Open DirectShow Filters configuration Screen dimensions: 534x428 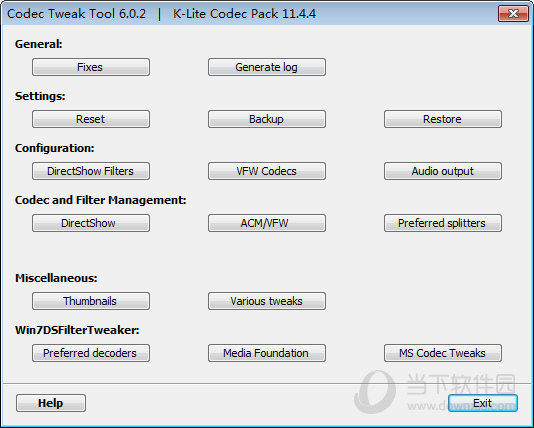coord(91,171)
